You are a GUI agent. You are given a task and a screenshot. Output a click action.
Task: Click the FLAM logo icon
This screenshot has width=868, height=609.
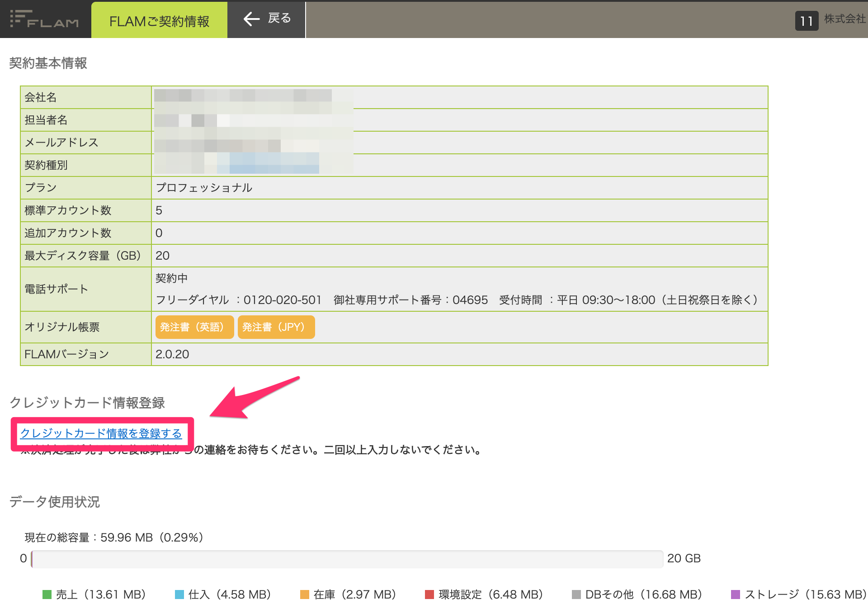point(44,19)
